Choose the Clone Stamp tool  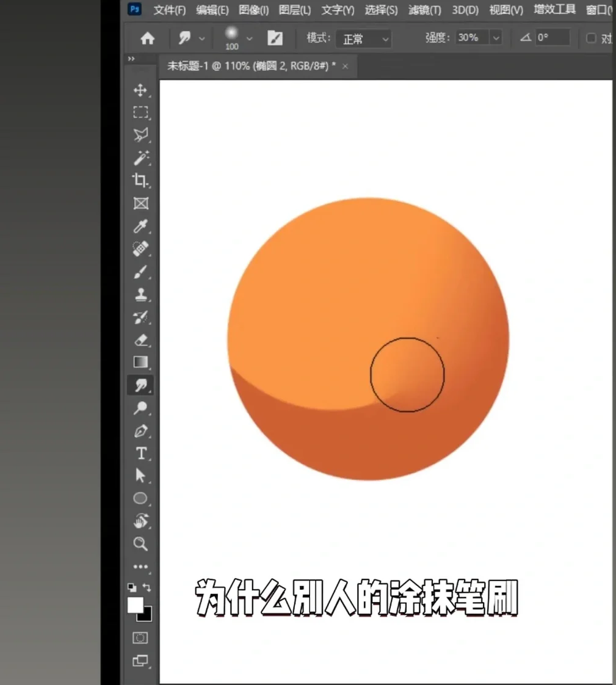tap(141, 295)
